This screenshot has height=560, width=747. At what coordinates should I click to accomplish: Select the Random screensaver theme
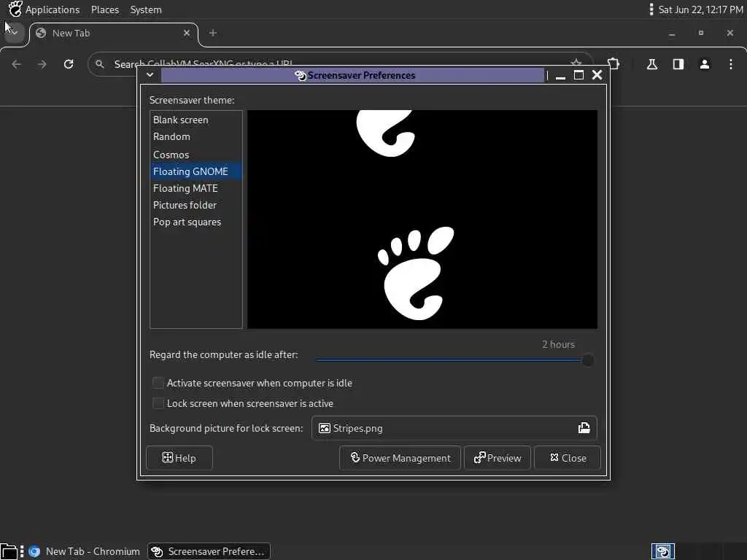(196, 136)
